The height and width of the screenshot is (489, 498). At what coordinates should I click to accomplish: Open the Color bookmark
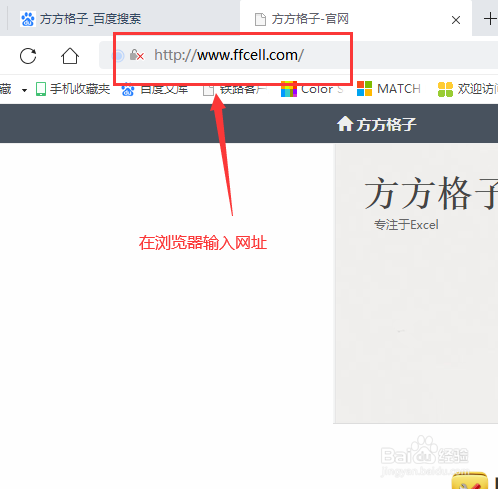coord(312,89)
